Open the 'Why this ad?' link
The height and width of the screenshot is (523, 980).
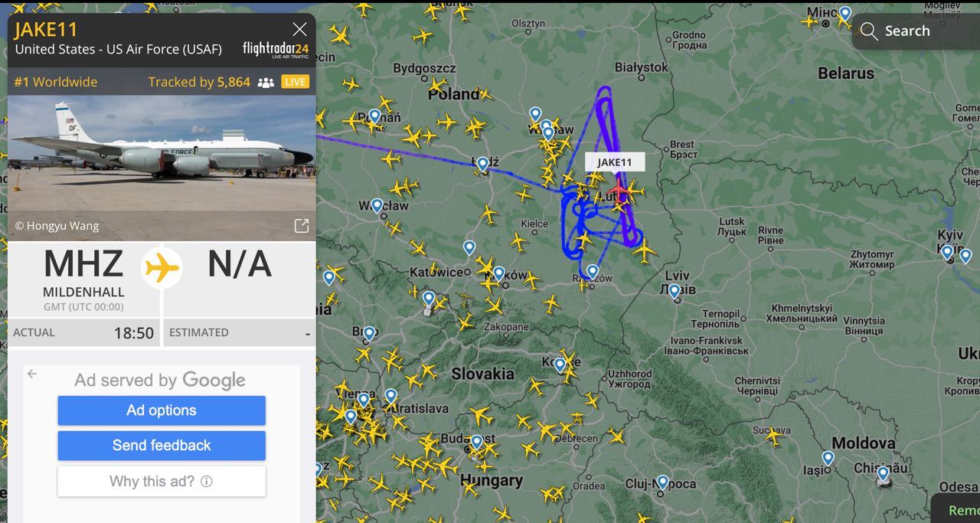pyautogui.click(x=162, y=482)
